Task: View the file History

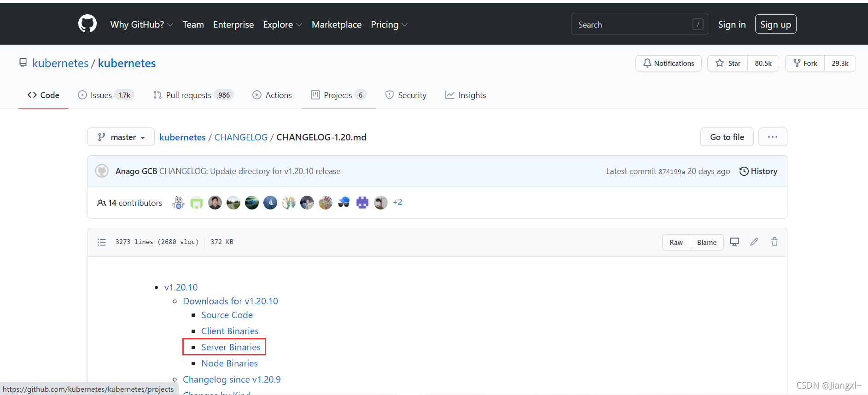Action: click(x=758, y=171)
